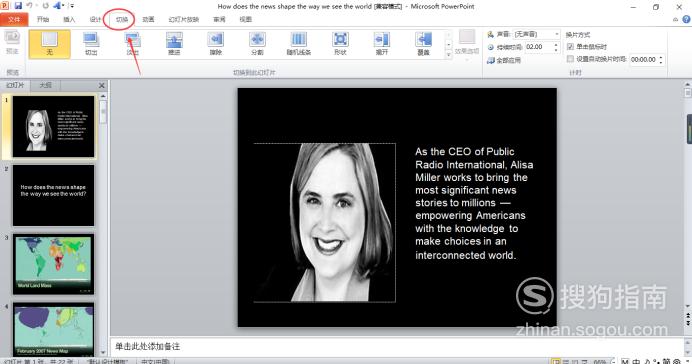
Task: Switch to the 动画 Animations tab
Action: 148,19
